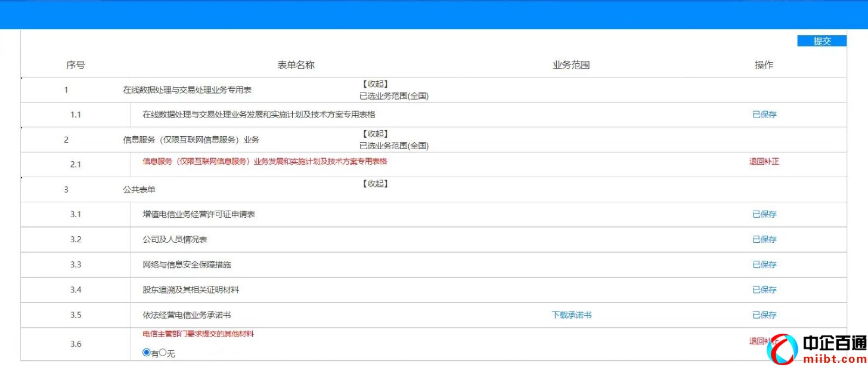Screen dimensions: 868x367
Task: Select the 有 radio option
Action: click(147, 353)
